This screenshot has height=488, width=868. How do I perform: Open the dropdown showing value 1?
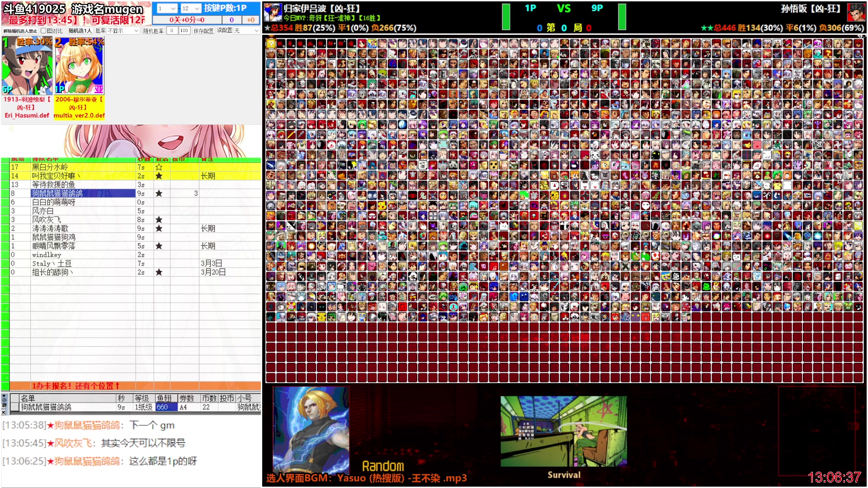(x=166, y=8)
